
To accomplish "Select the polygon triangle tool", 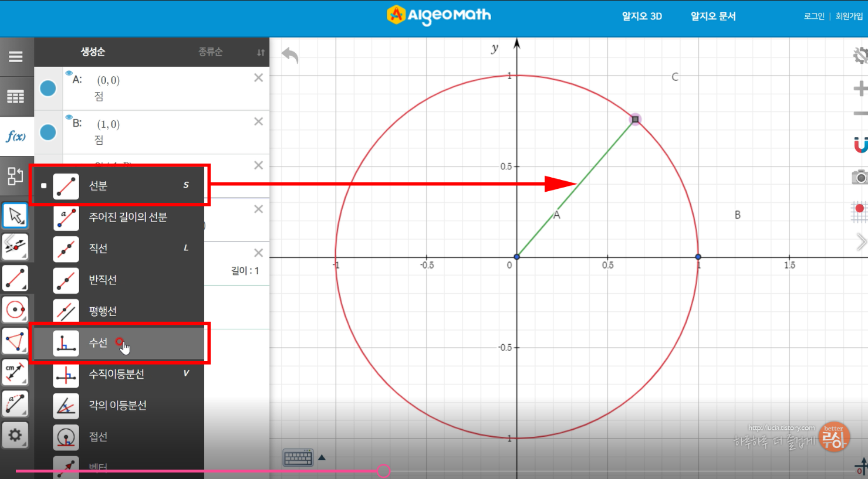I will point(15,341).
